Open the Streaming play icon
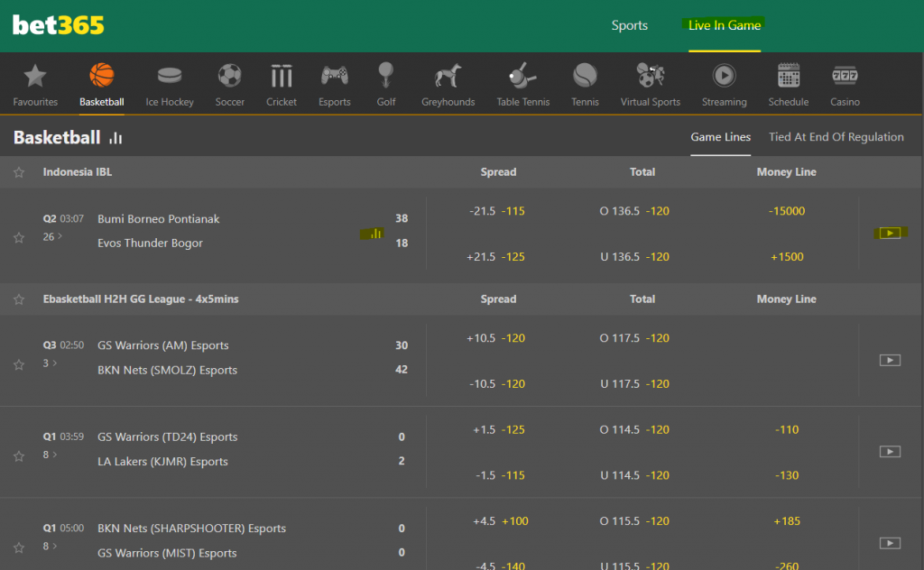The width and height of the screenshot is (924, 570). tap(725, 76)
